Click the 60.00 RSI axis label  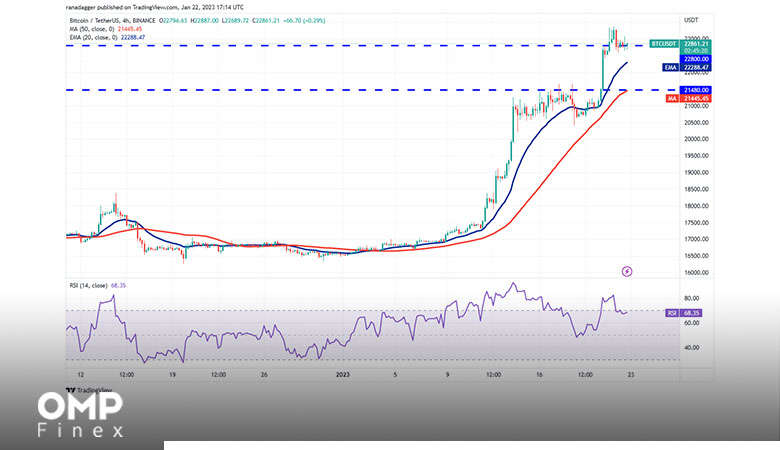coord(692,323)
